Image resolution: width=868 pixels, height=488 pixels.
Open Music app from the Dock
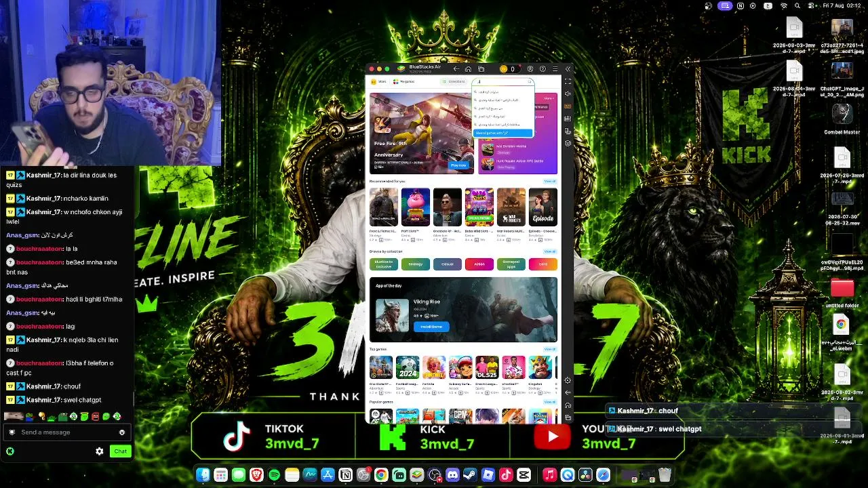click(550, 475)
